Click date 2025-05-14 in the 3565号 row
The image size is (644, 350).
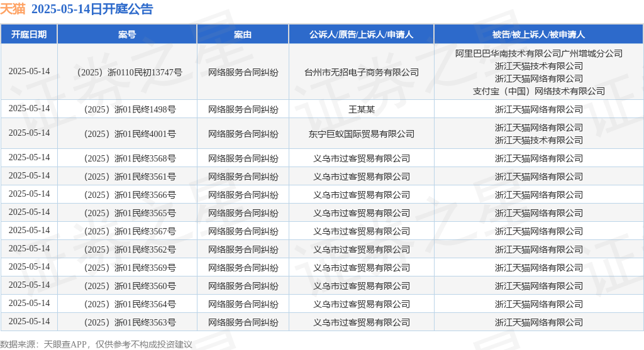tap(29, 212)
